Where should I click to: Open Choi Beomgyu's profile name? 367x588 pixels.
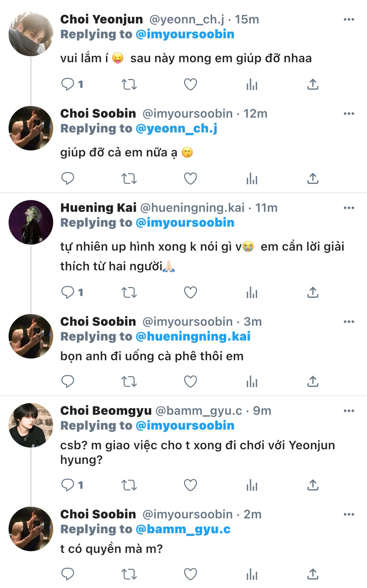point(106,411)
